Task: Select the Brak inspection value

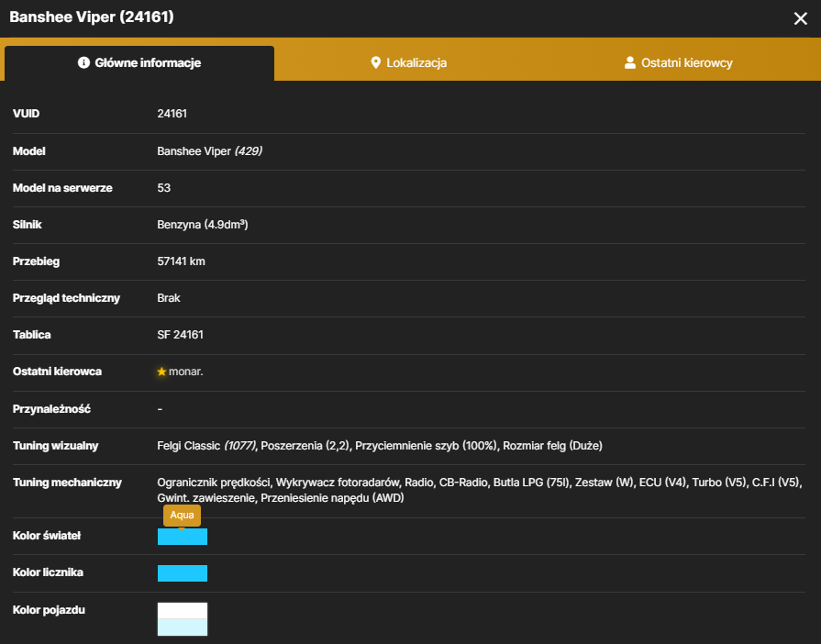Action: 169,298
